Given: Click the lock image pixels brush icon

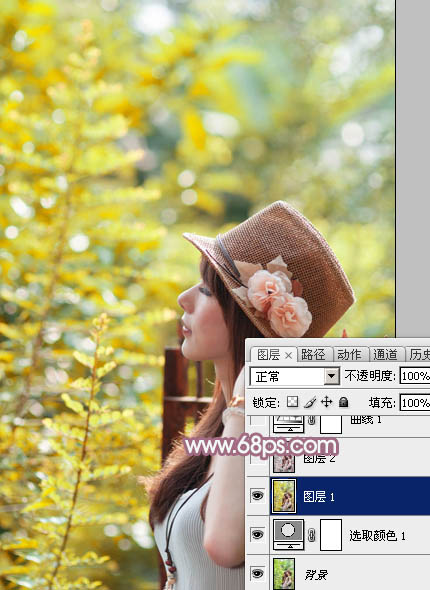Looking at the screenshot, I should pyautogui.click(x=310, y=402).
